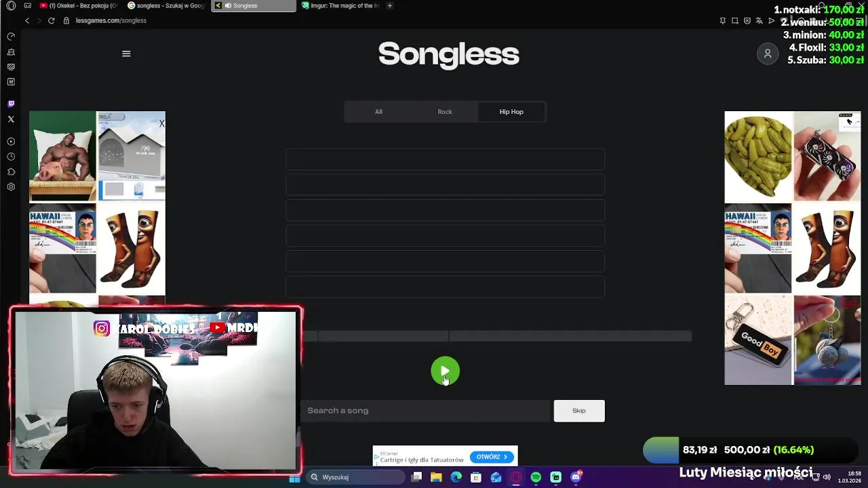
Task: Open Discord from taskbar
Action: (x=576, y=477)
